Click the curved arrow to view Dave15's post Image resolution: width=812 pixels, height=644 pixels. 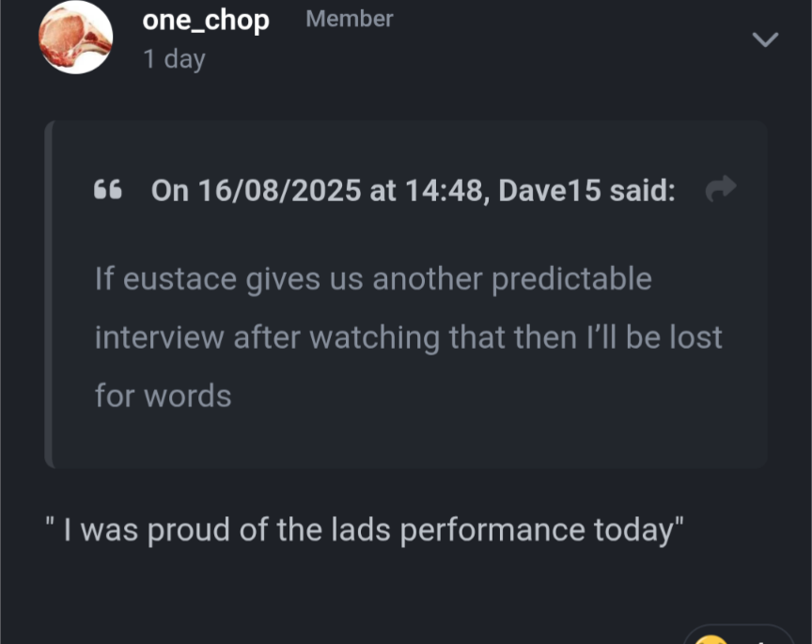[720, 188]
